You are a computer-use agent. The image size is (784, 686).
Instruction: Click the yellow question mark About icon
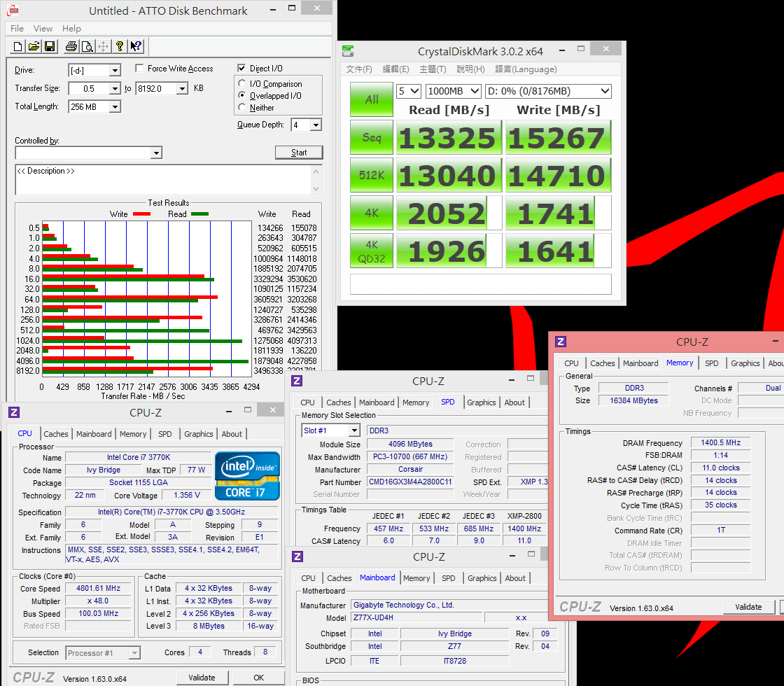tap(120, 46)
